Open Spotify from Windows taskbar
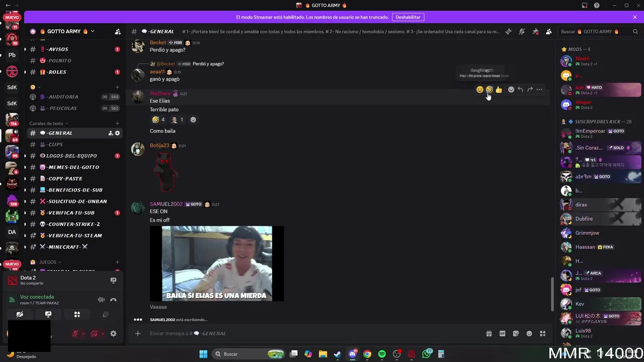The height and width of the screenshot is (362, 644). 382,354
